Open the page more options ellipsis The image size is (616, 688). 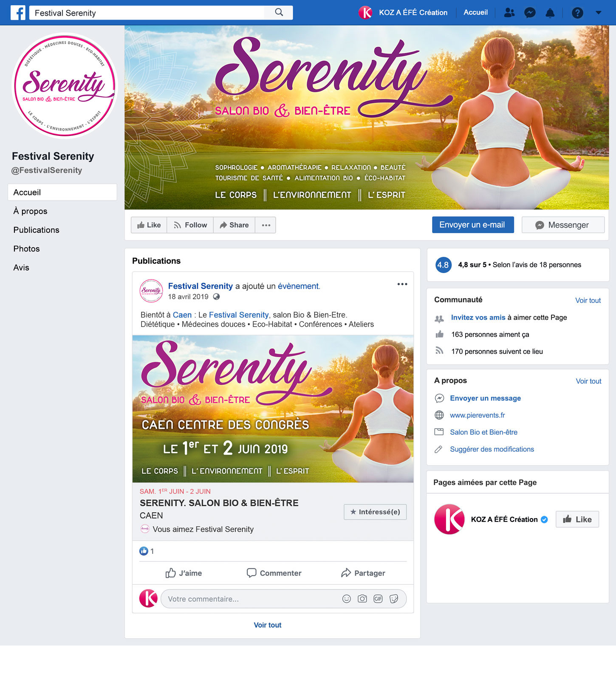(x=266, y=225)
